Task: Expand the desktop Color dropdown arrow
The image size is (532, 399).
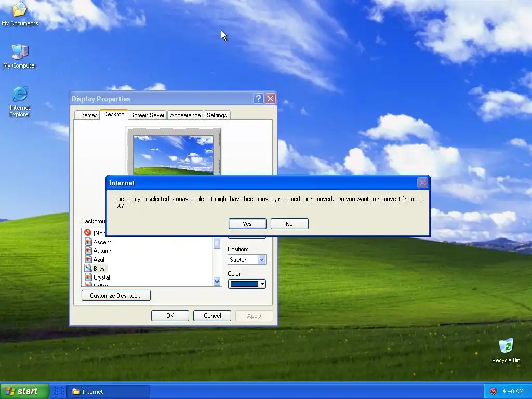Action: click(x=262, y=284)
